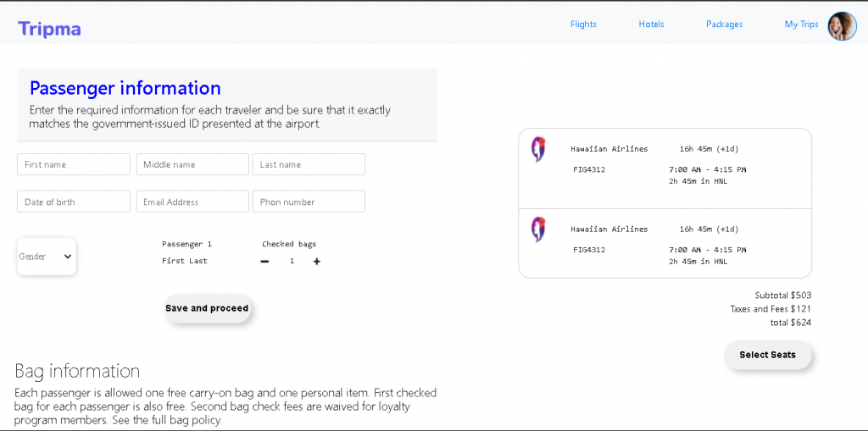Click the first Hawaiian Airlines logo
The height and width of the screenshot is (431, 868).
[x=537, y=150]
